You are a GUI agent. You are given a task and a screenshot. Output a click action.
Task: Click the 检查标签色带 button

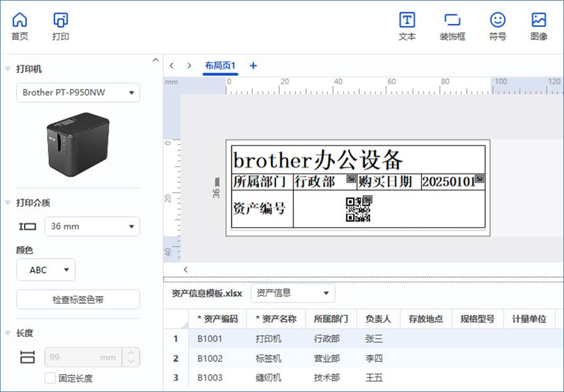click(x=78, y=300)
